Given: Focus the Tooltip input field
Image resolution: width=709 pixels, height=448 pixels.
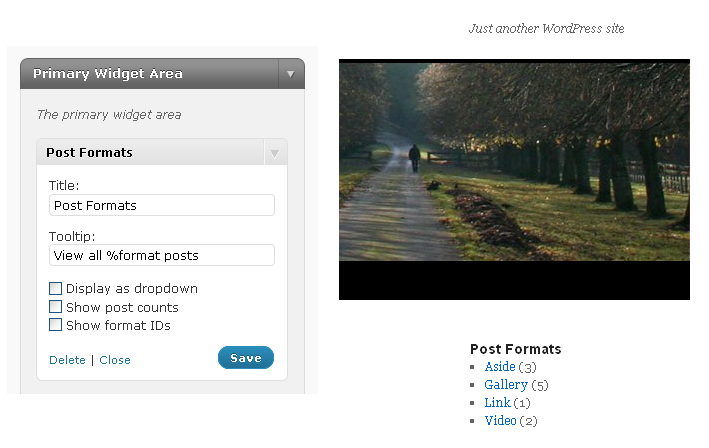Looking at the screenshot, I should point(162,255).
